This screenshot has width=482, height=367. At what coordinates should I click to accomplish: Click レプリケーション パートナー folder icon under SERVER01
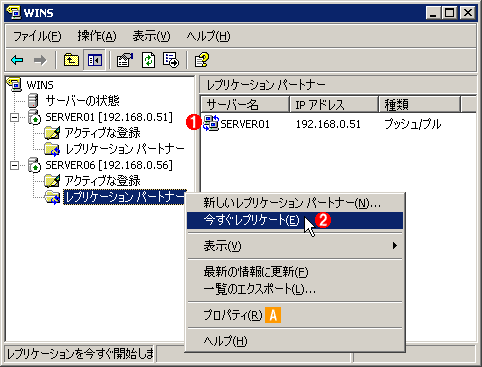(52, 149)
